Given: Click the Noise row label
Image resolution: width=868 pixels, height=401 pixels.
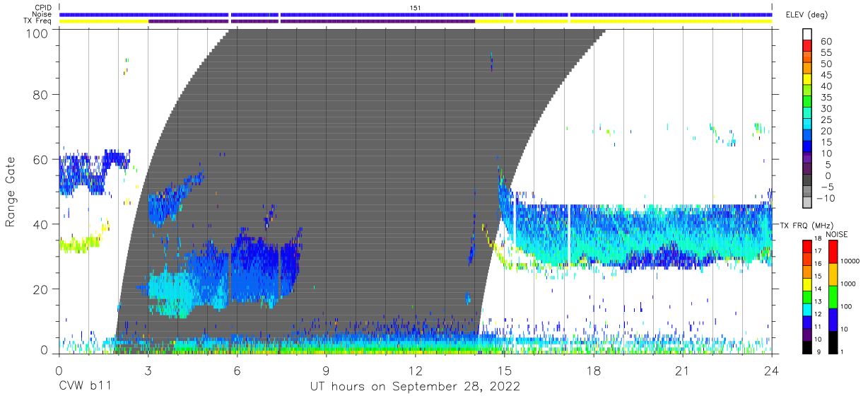Looking at the screenshot, I should (x=42, y=14).
